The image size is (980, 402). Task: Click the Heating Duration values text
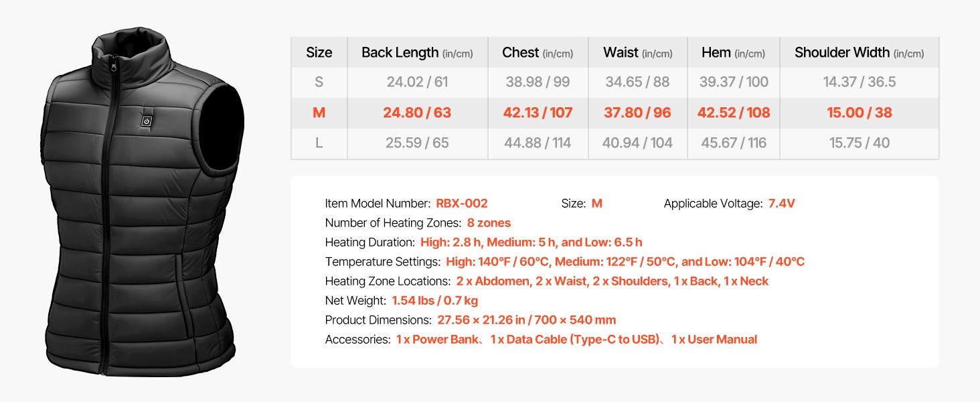532,242
